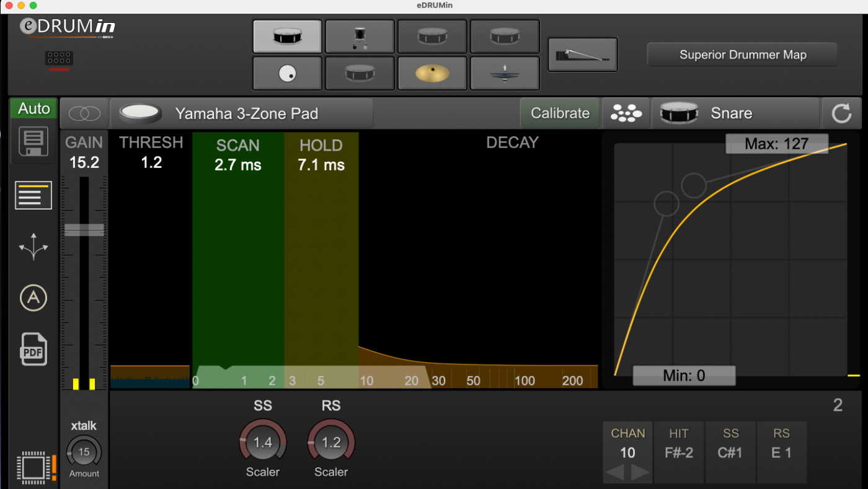Select the highlighted snare drum input
Viewport: 868px width, 489px height.
click(287, 37)
